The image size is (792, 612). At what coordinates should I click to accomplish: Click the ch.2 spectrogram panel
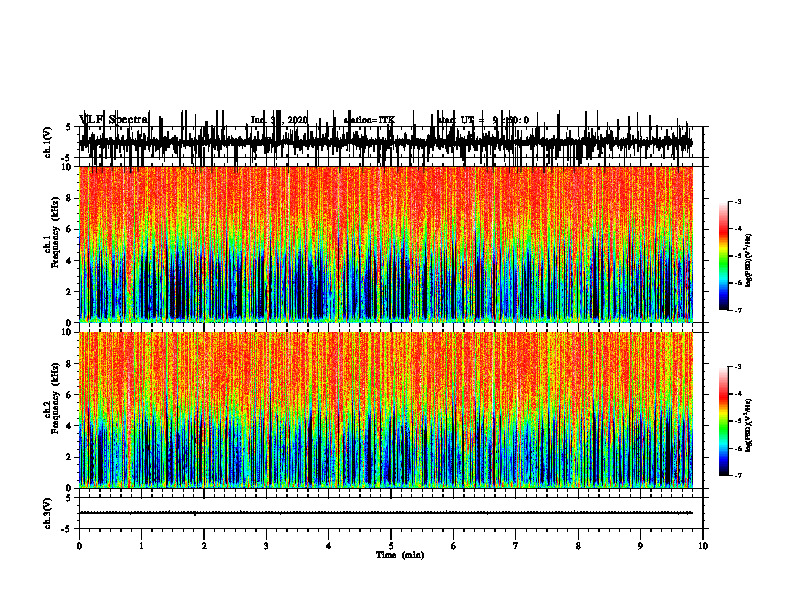[385, 410]
